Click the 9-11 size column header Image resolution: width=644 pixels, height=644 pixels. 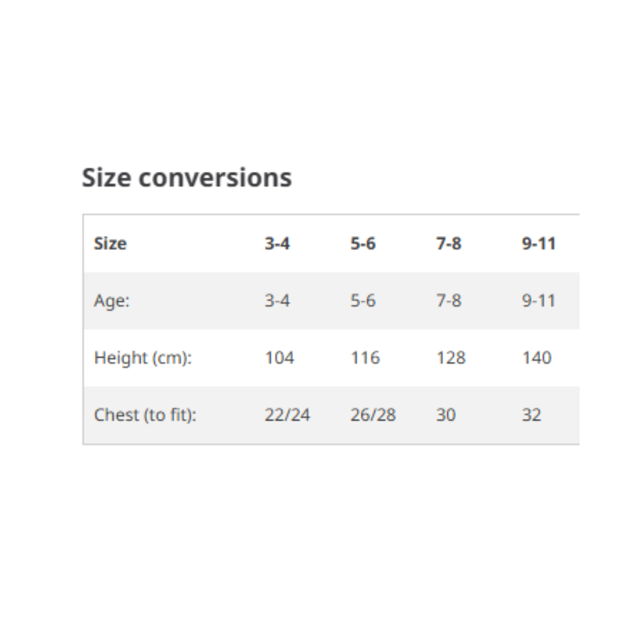[x=539, y=243]
